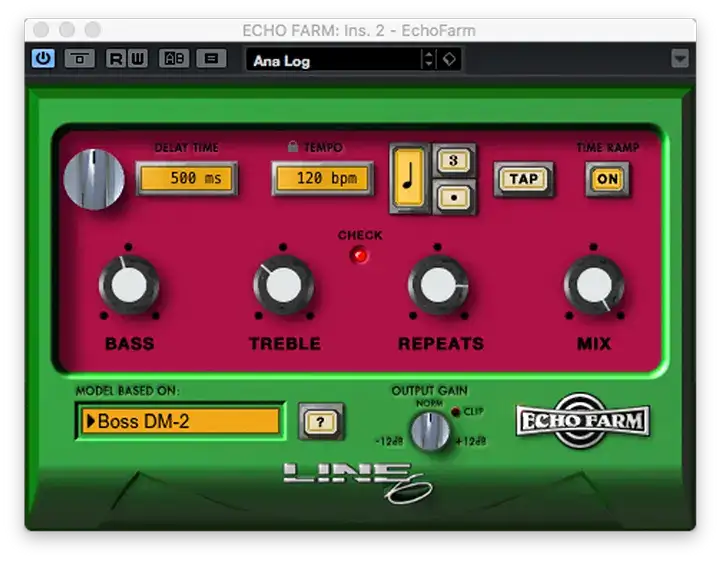Image resolution: width=720 pixels, height=561 pixels.
Task: Click the side-chain routing icon in toolbar
Action: [x=79, y=59]
